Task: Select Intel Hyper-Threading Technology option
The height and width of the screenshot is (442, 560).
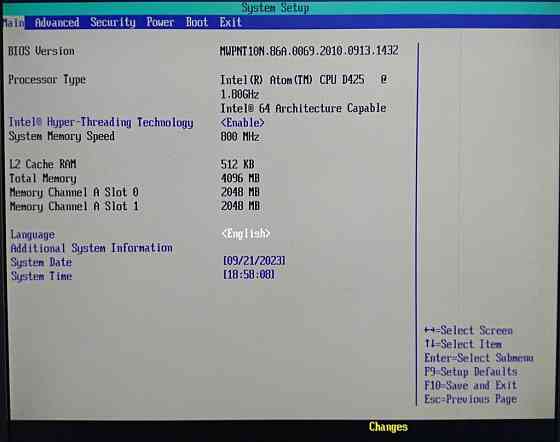Action: point(101,122)
